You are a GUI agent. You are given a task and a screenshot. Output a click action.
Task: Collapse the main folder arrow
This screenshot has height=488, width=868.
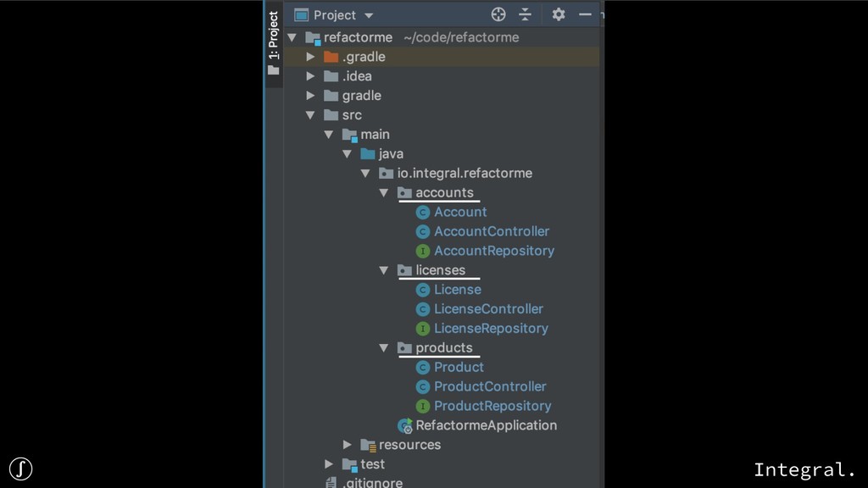[329, 135]
